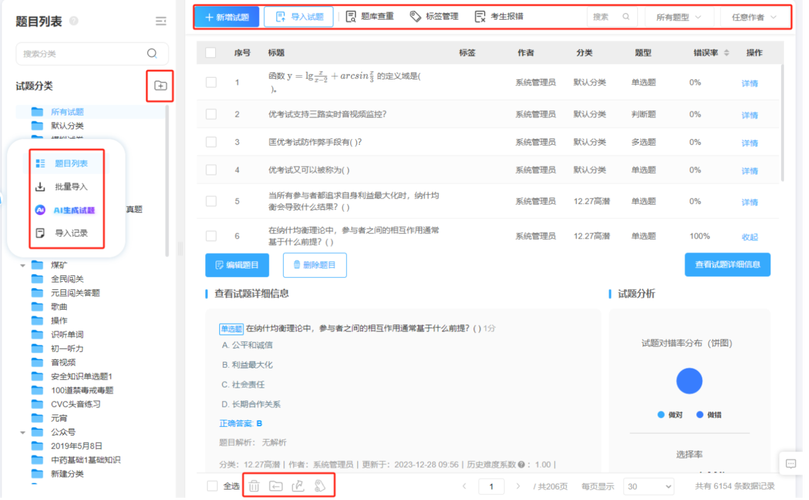Open 标签管理 in toolbar

[434, 17]
